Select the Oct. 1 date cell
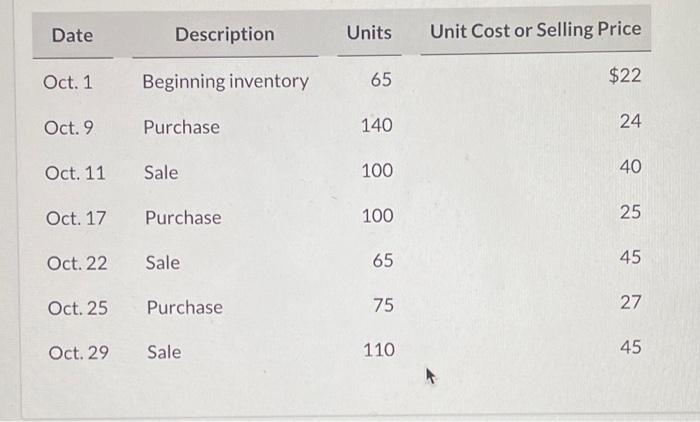Image resolution: width=700 pixels, height=422 pixels. click(67, 82)
